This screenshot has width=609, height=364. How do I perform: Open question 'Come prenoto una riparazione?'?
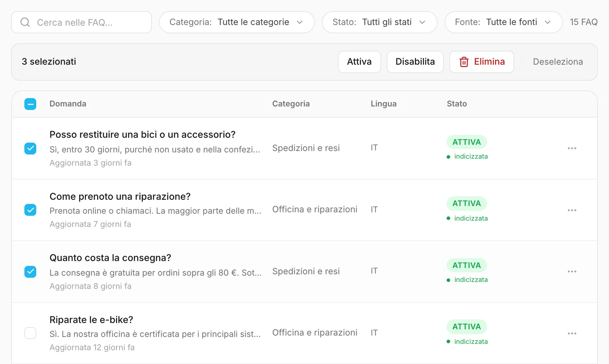pos(120,196)
